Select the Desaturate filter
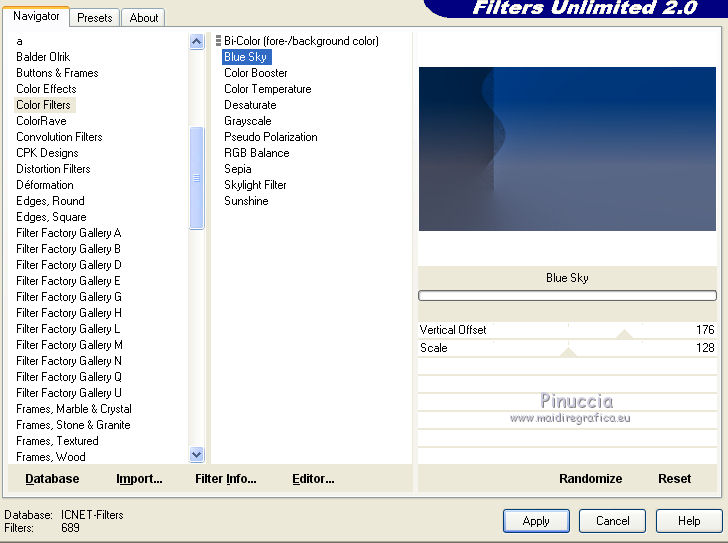 (x=250, y=105)
